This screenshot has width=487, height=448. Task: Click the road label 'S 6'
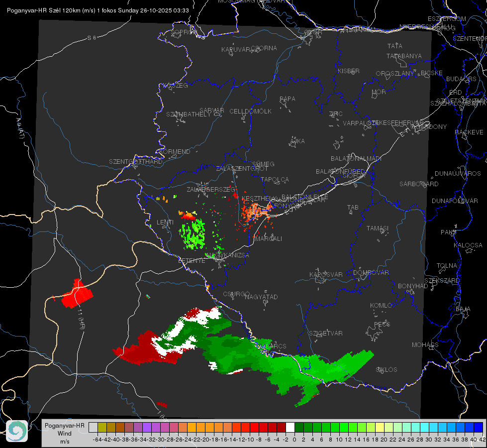tap(92, 38)
